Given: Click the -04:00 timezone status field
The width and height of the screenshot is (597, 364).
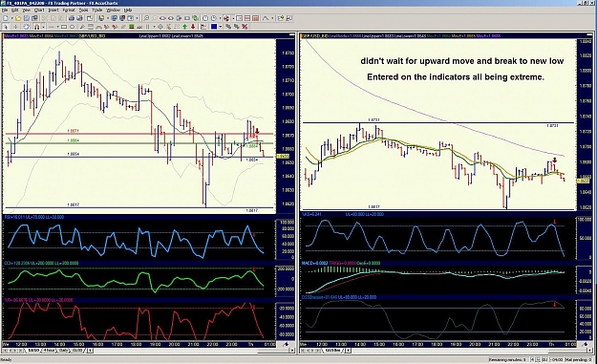Looking at the screenshot, I should [x=556, y=359].
